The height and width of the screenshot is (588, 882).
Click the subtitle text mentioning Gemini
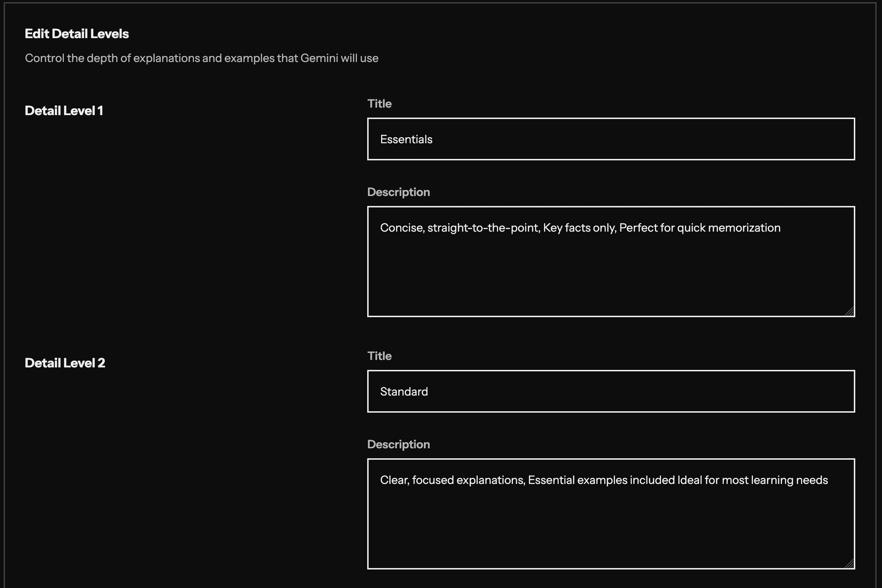click(201, 58)
